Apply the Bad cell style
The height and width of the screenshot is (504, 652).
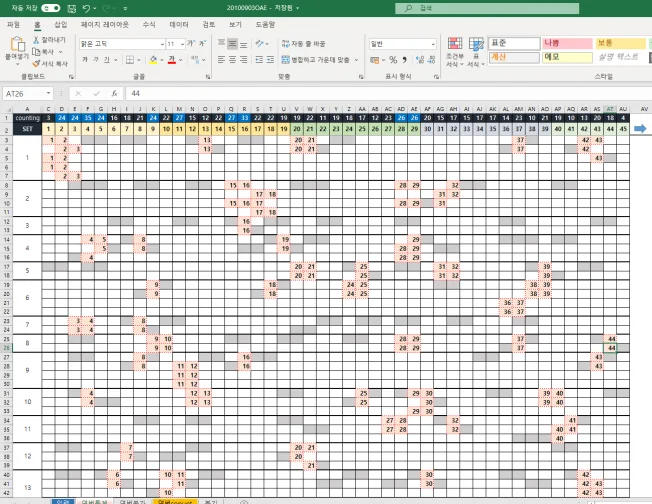point(567,43)
